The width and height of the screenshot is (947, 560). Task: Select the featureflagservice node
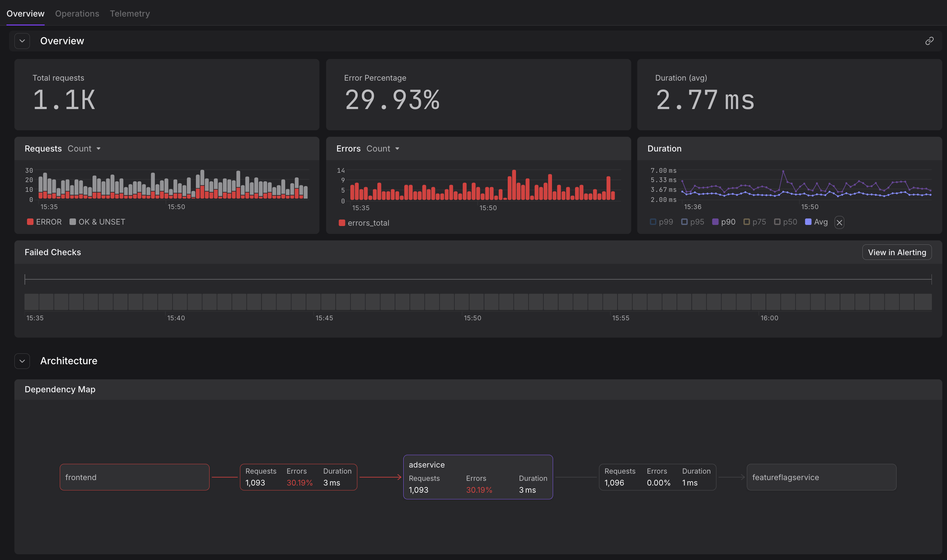[x=821, y=477]
